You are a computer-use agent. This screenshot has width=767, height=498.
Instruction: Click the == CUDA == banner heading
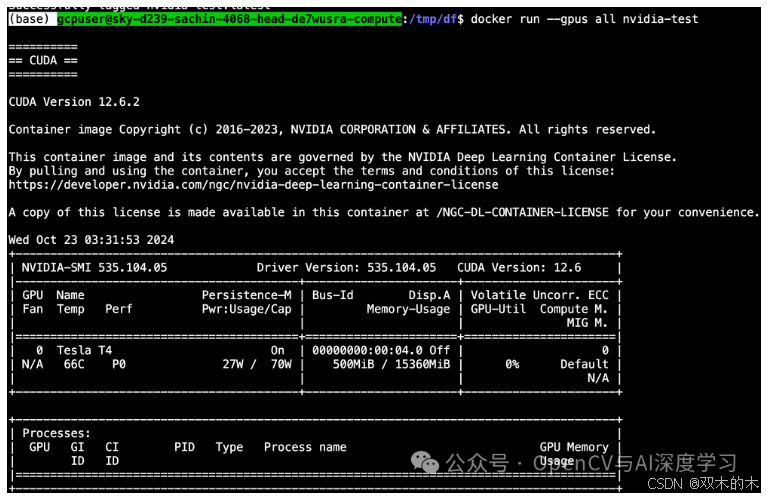pyautogui.click(x=43, y=60)
